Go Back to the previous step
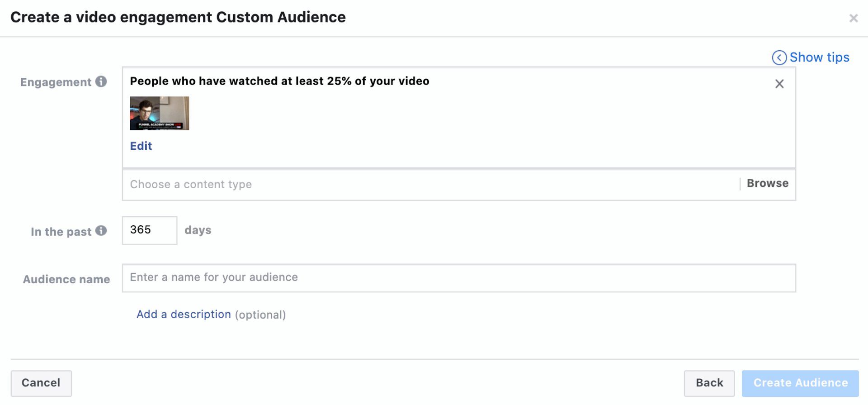 tap(709, 383)
